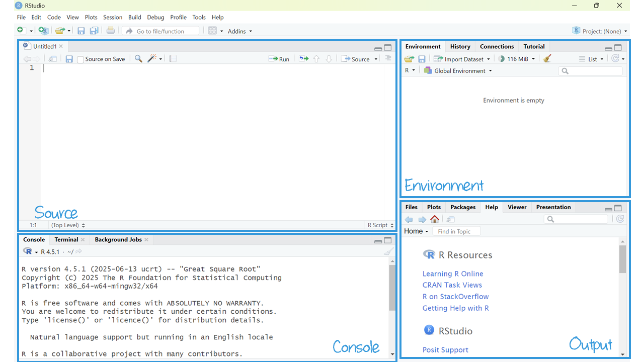Switch to the Packages tab
This screenshot has height=362, width=644.
pos(462,207)
